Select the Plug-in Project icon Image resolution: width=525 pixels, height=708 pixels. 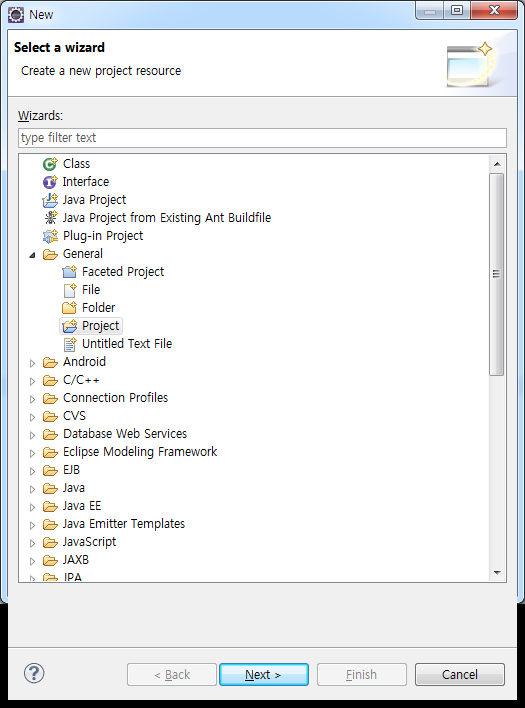[50, 236]
